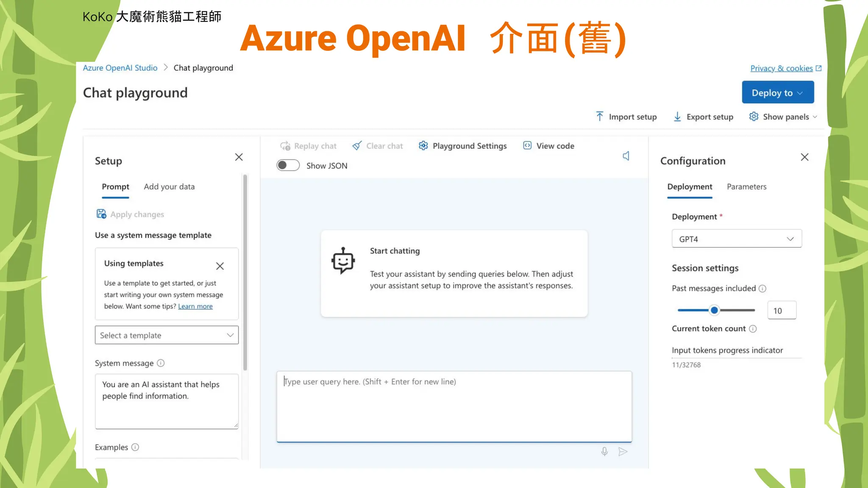Click the Past messages included info icon
Viewport: 868px width, 488px height.
[762, 288]
